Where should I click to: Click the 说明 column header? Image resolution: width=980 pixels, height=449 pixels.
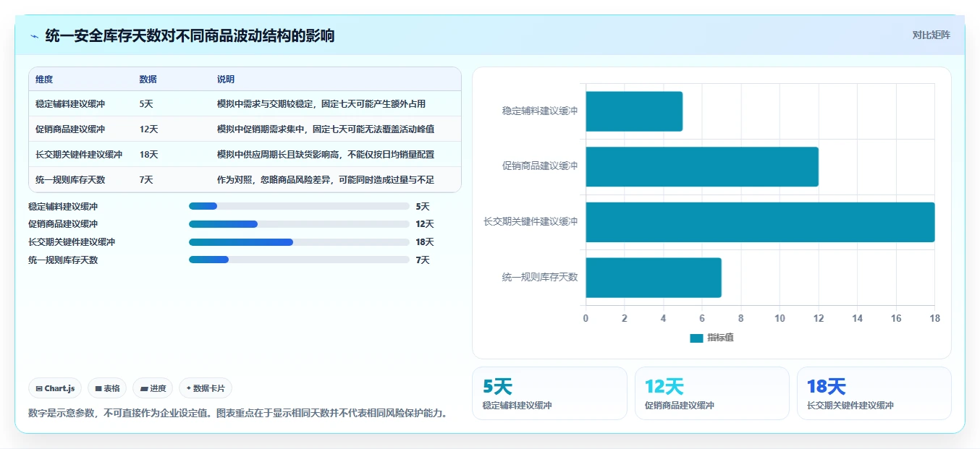(x=226, y=80)
